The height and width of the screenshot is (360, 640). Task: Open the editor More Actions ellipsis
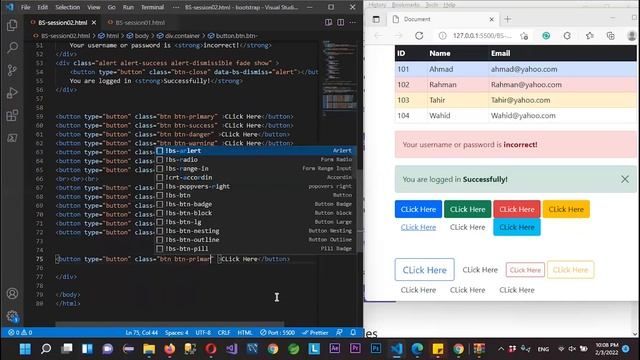coord(353,22)
